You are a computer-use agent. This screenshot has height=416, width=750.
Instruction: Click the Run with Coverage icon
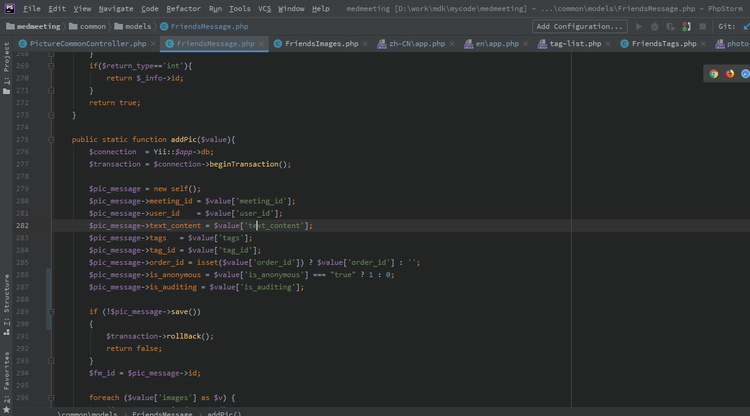coord(669,26)
